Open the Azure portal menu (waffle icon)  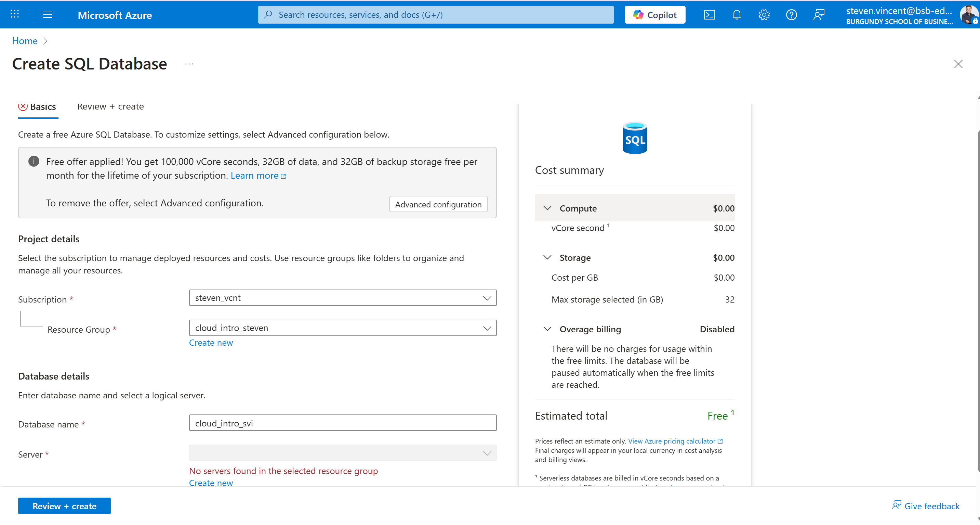point(14,14)
